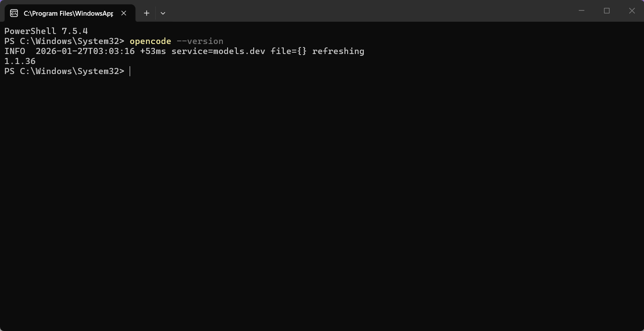Click the PowerShell 7.5.4 header text

pos(46,31)
